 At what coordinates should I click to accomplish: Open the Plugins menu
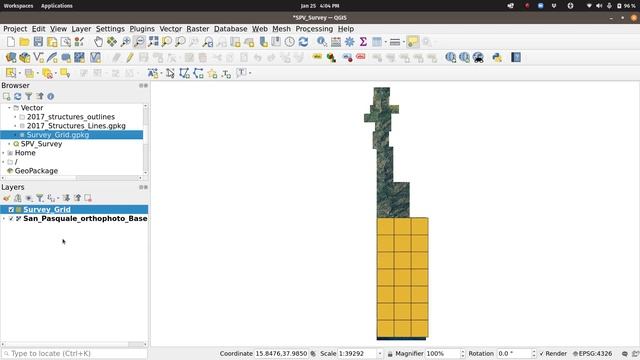[142, 29]
